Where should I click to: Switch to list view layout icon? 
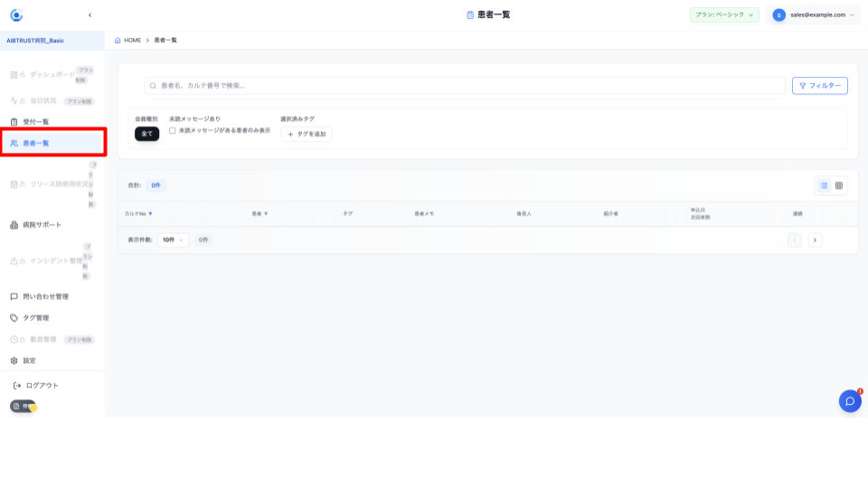(824, 185)
